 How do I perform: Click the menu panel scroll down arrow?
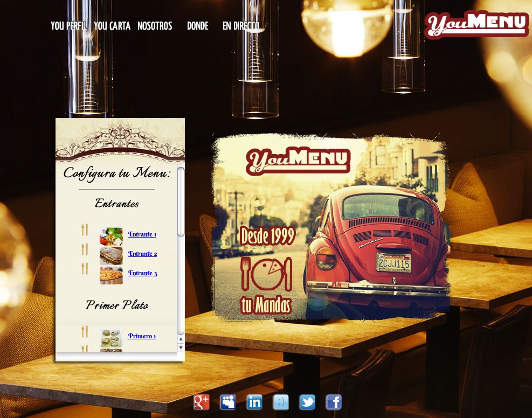tap(181, 347)
